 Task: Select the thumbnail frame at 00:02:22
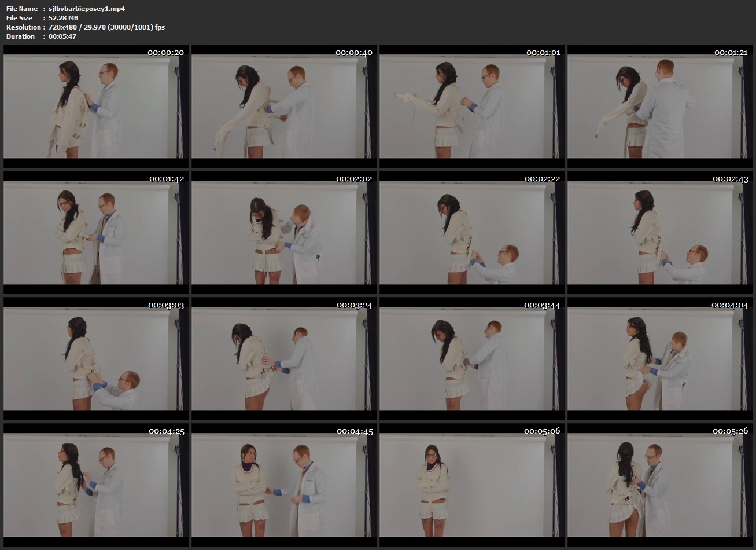click(x=472, y=233)
